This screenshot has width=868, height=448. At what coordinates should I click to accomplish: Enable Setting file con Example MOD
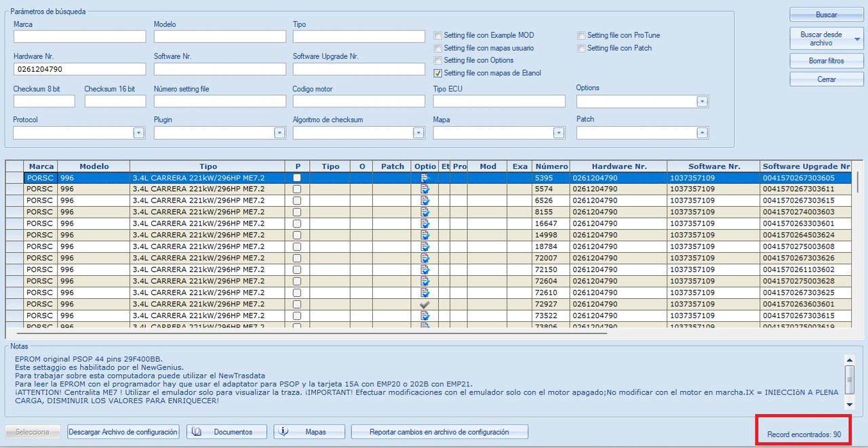click(438, 35)
